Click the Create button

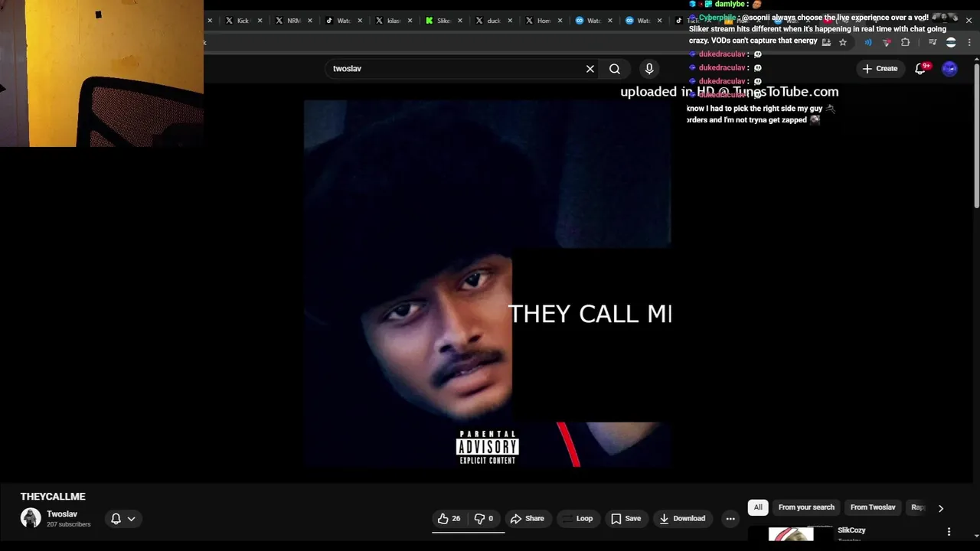point(880,69)
